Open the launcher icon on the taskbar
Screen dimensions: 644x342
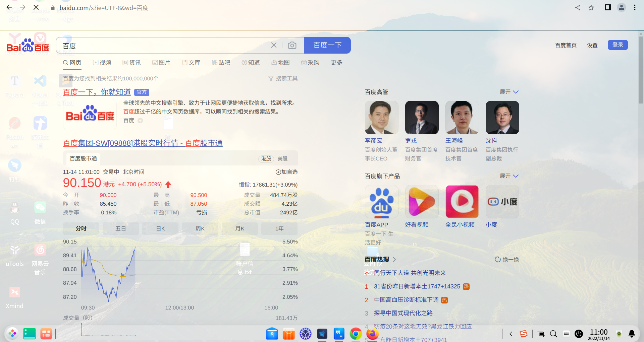pyautogui.click(x=12, y=334)
